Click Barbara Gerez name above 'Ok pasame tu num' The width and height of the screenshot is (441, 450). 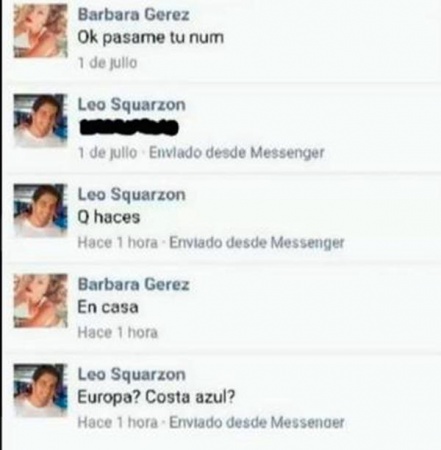click(x=134, y=15)
